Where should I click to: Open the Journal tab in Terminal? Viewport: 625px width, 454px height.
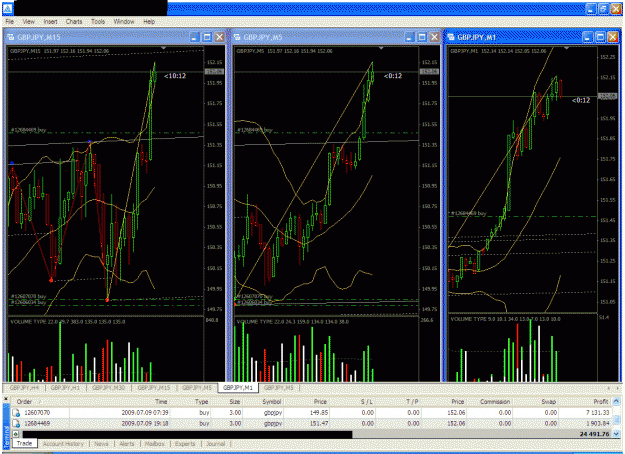(x=216, y=444)
